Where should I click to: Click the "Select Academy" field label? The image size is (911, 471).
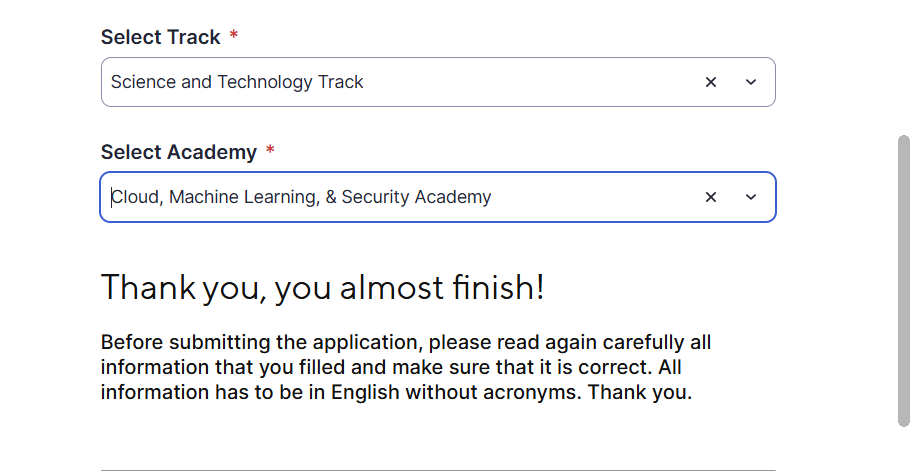(x=179, y=152)
